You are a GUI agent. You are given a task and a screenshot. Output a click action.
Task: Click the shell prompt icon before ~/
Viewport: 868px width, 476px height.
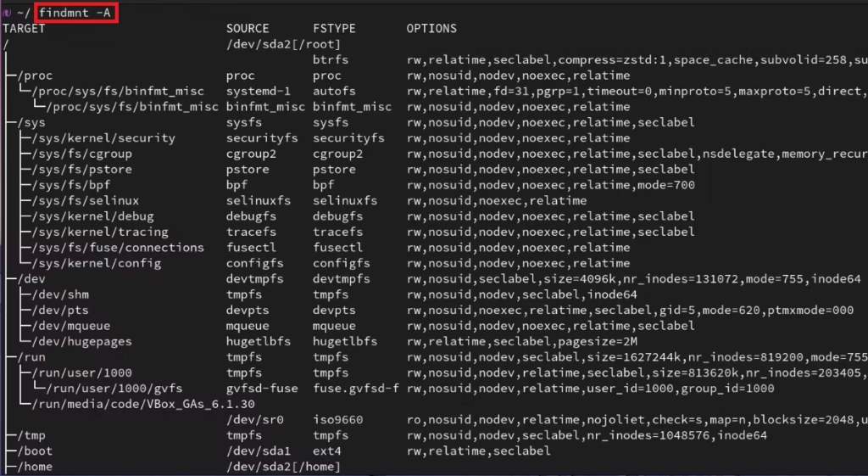click(7, 13)
